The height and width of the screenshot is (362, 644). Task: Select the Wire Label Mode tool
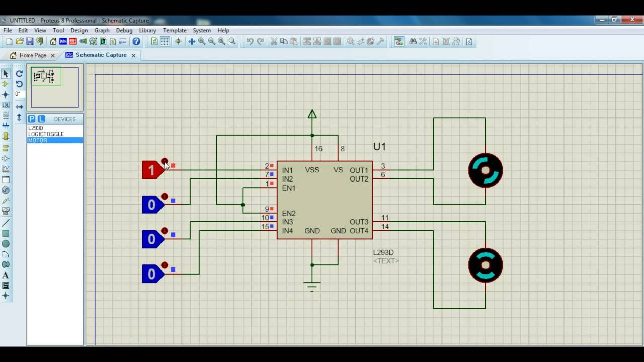(6, 105)
